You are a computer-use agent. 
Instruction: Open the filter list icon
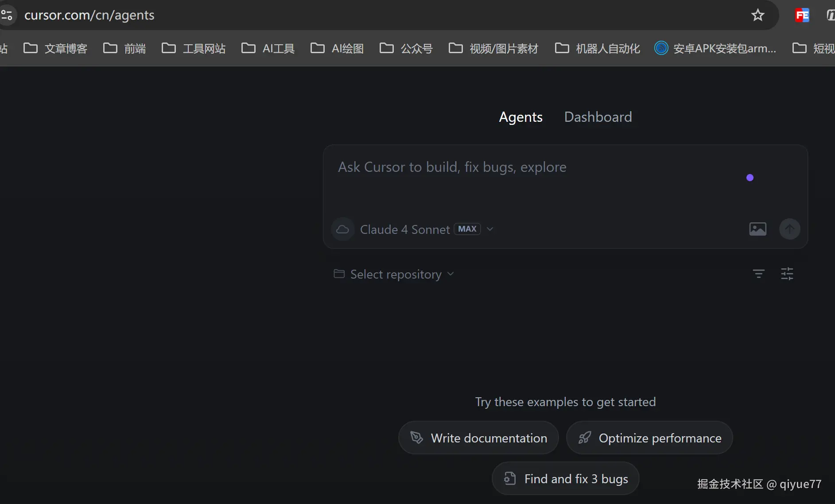click(x=759, y=274)
